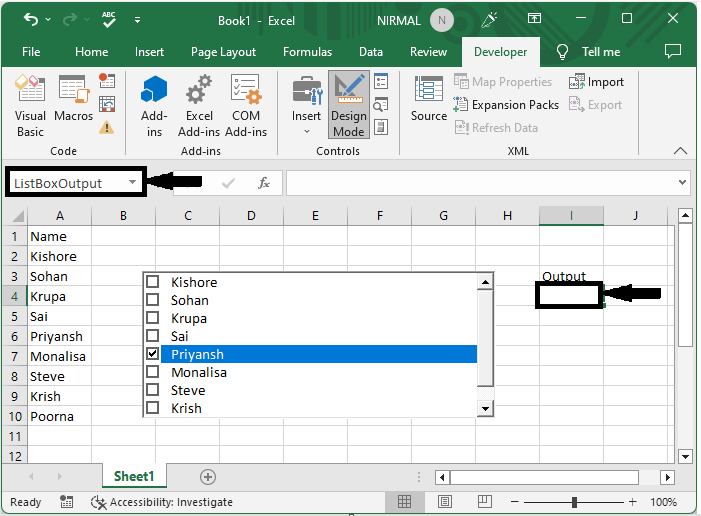Open the Page Layout tab
Viewport: 701px width, 516px height.
click(x=224, y=52)
